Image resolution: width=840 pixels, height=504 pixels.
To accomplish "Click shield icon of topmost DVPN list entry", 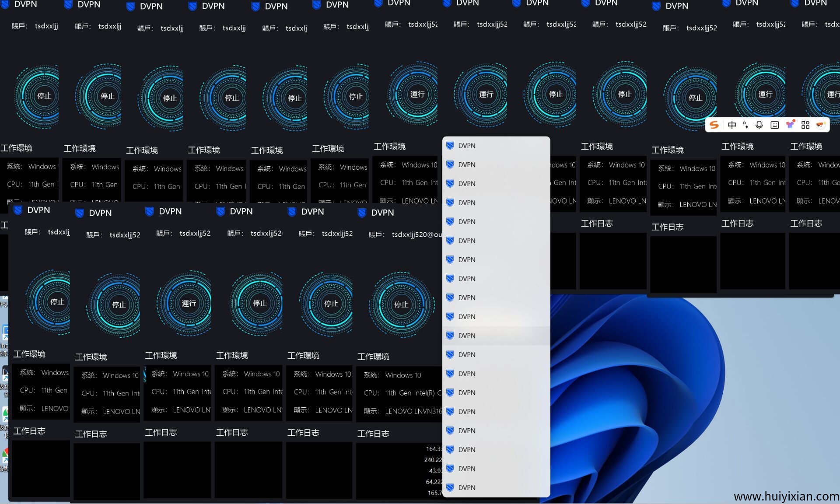I will tap(450, 146).
